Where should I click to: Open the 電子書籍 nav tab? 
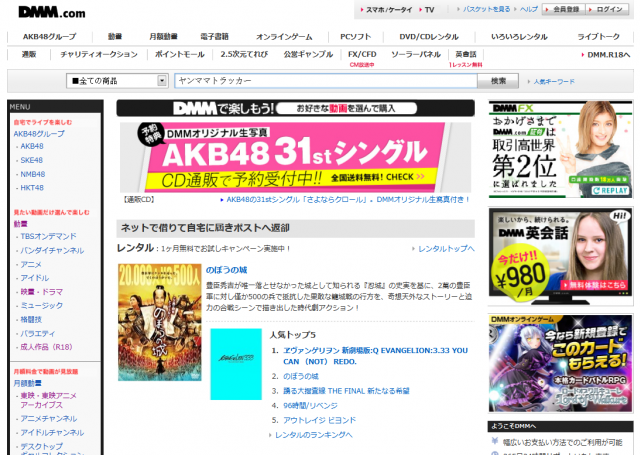[x=214, y=37]
